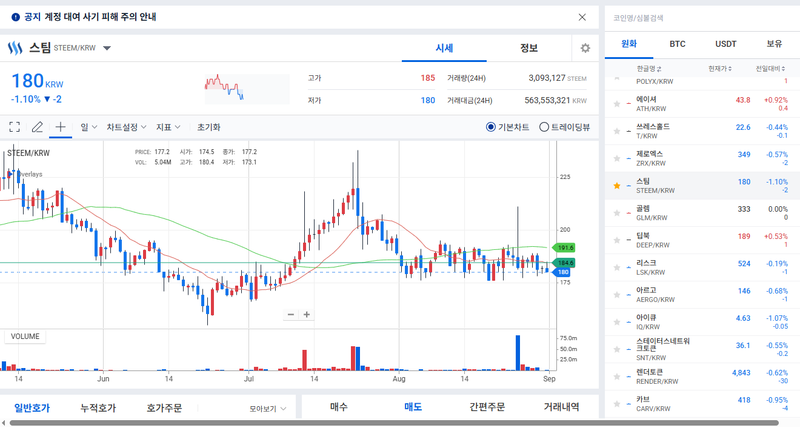Click the Steem coin logo icon
This screenshot has height=427, width=800.
click(x=15, y=48)
